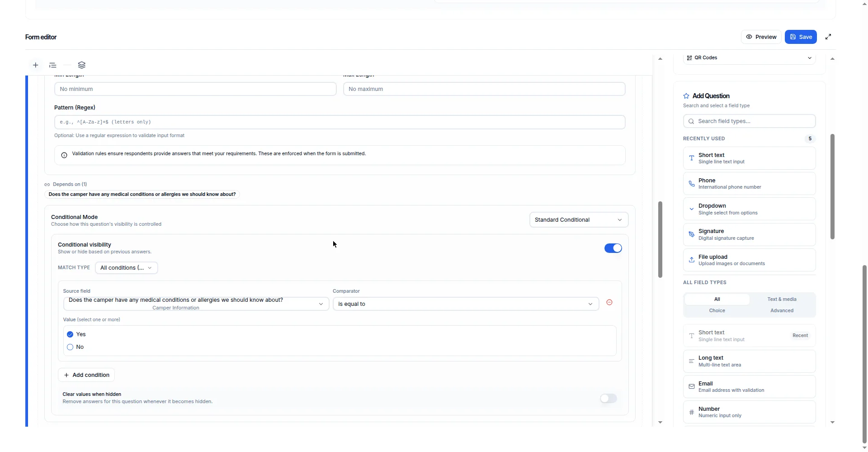This screenshot has height=452, width=868.
Task: Expand the QR Codes dropdown
Action: click(x=749, y=58)
